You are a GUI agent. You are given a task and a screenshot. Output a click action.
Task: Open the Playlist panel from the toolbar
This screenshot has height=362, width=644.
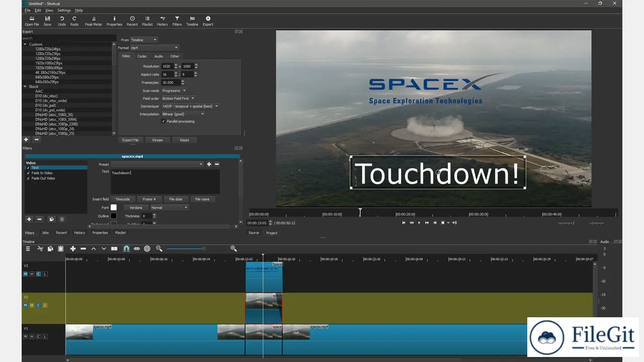147,21
